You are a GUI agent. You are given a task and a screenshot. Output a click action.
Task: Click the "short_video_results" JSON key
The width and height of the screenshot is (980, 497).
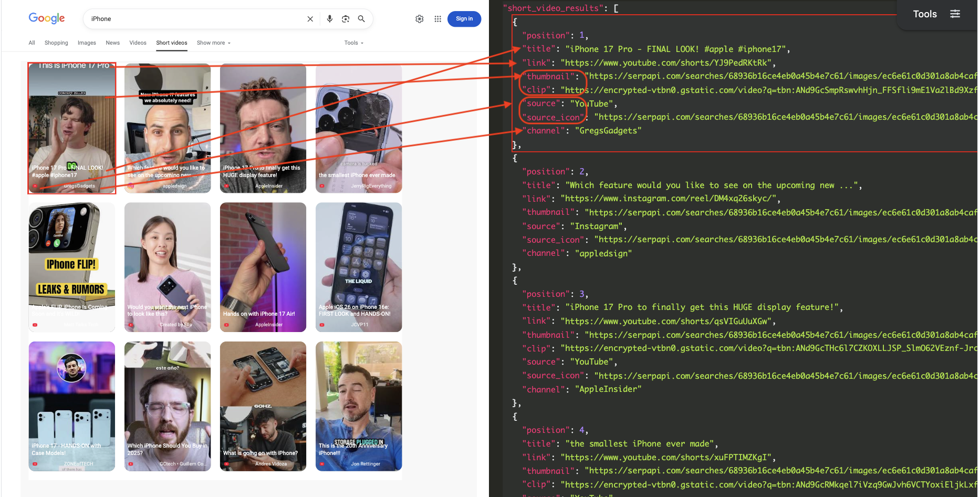[x=554, y=8]
